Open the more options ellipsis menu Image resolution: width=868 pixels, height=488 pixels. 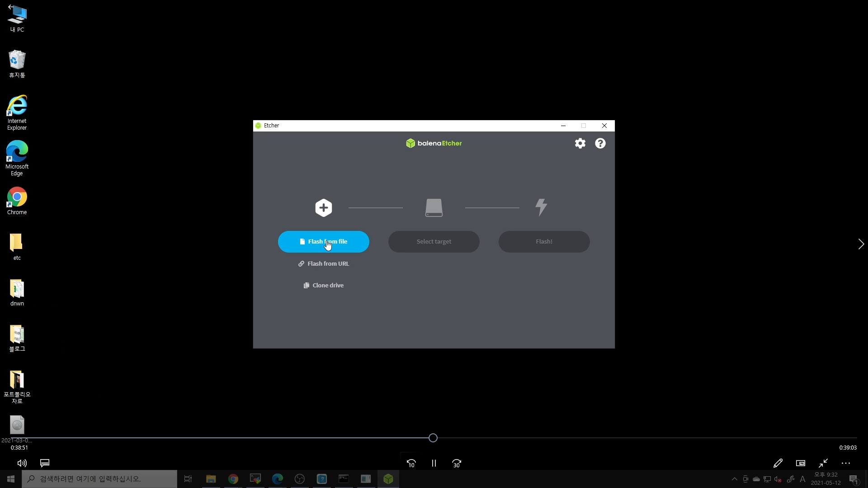846,463
